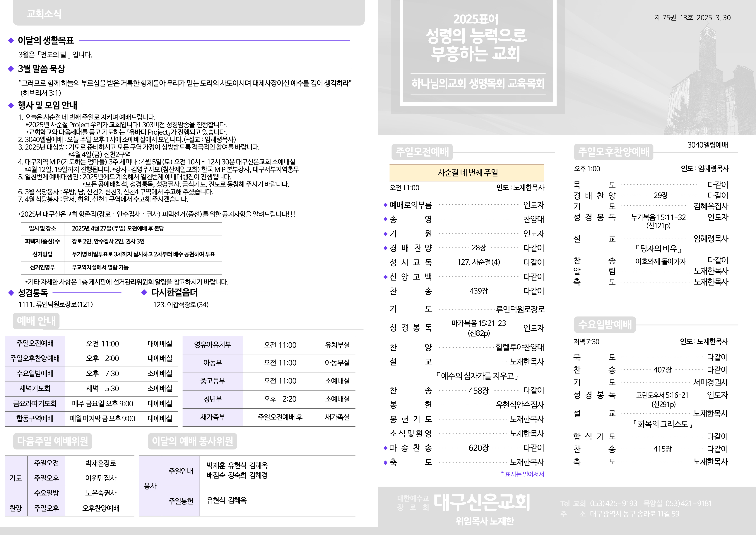This screenshot has height=535, width=756.
Task: Click the asterisk marker next to 예배로의부름
Action: click(385, 205)
